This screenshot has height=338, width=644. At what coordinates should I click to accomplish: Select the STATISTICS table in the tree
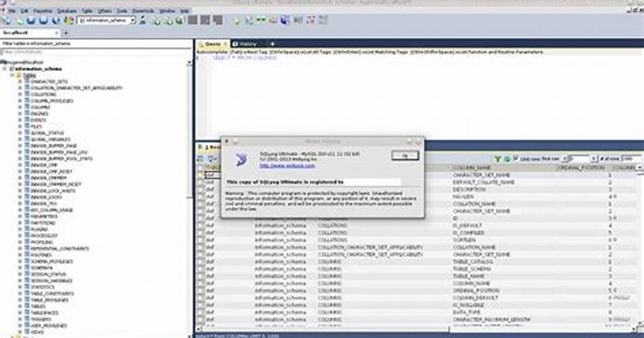[43, 287]
